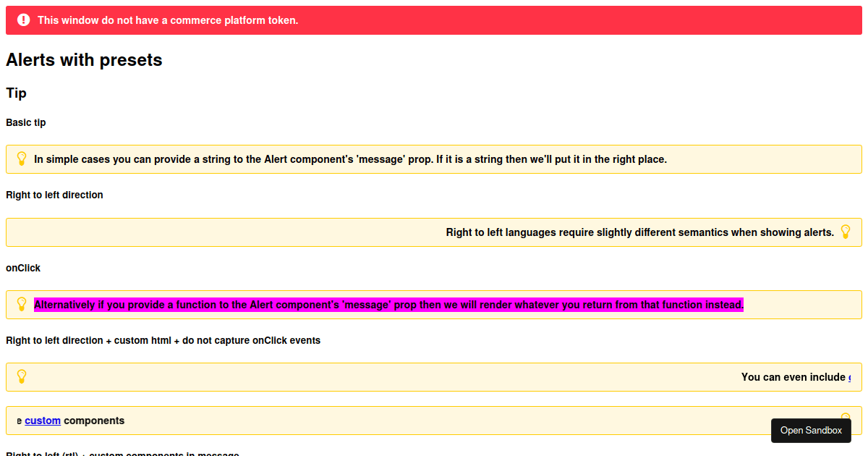Image resolution: width=868 pixels, height=456 pixels.
Task: Click the 'You can even include' text
Action: pyautogui.click(x=793, y=377)
